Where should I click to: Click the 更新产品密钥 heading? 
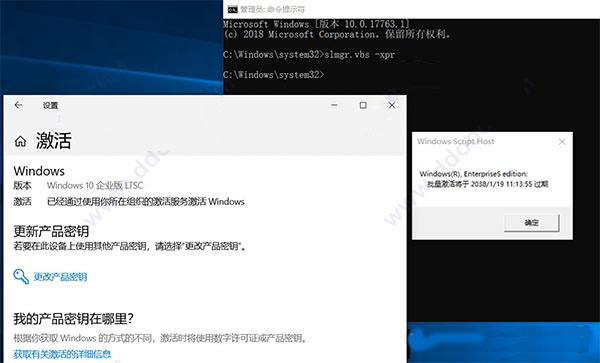51,231
